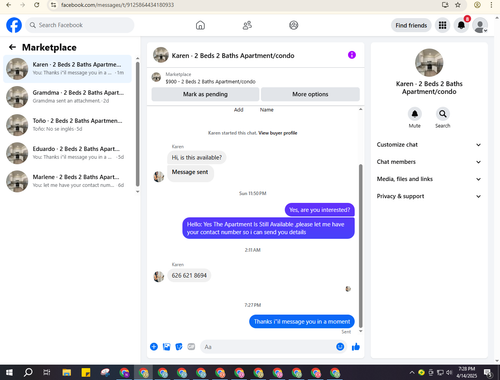Click the Find friends button
Image resolution: width=500 pixels, height=380 pixels.
(411, 25)
